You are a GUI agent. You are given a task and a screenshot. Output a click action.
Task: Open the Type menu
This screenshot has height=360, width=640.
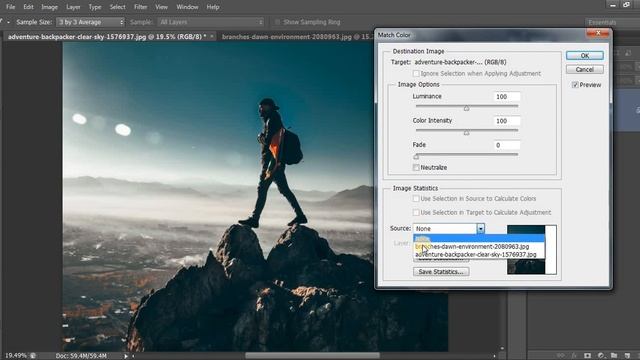point(95,7)
